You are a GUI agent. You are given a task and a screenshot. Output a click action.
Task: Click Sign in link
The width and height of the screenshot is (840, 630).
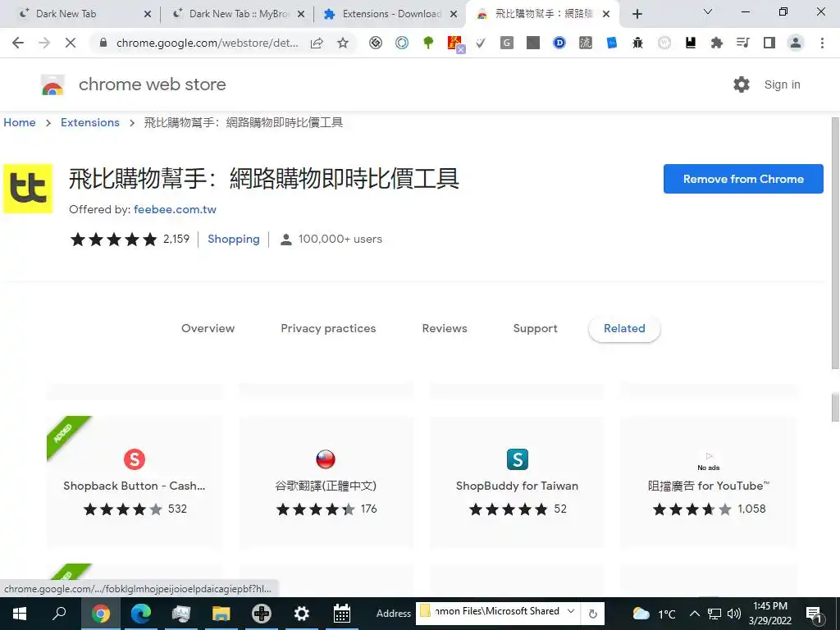click(x=782, y=84)
